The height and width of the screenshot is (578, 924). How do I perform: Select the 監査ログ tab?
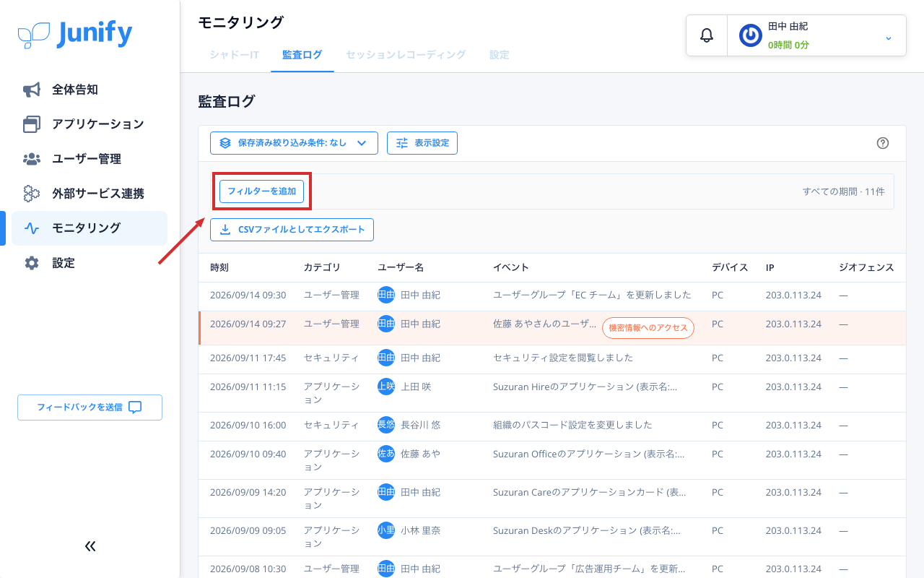pos(302,55)
